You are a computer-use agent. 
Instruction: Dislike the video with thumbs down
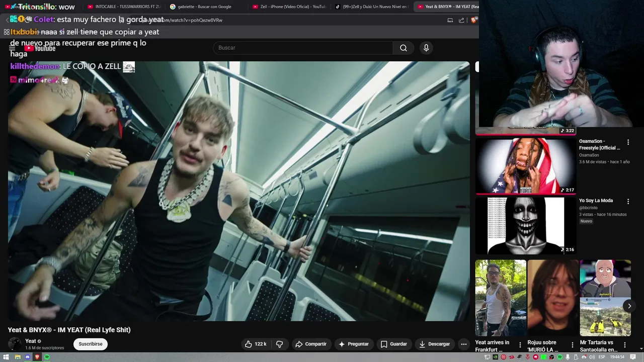pyautogui.click(x=280, y=344)
